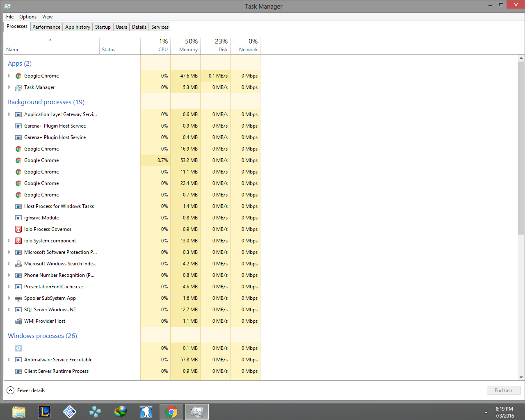Sort processes by the Name column
525x420 pixels.
click(51, 46)
